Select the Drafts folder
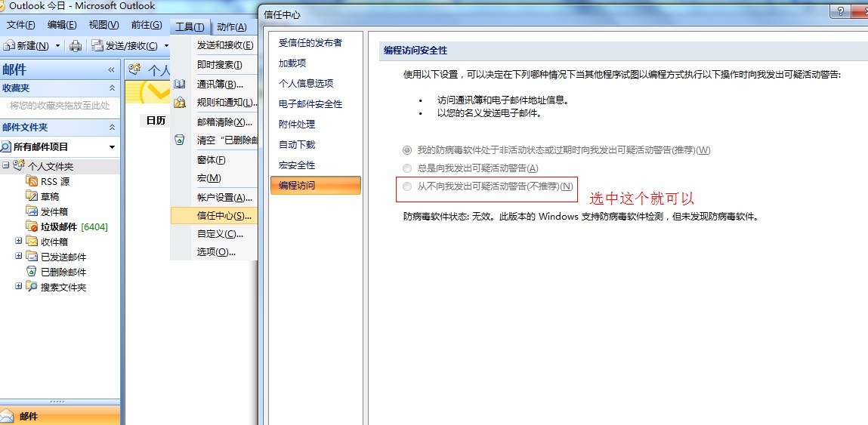Viewport: 868px width, 425px height. (50, 196)
